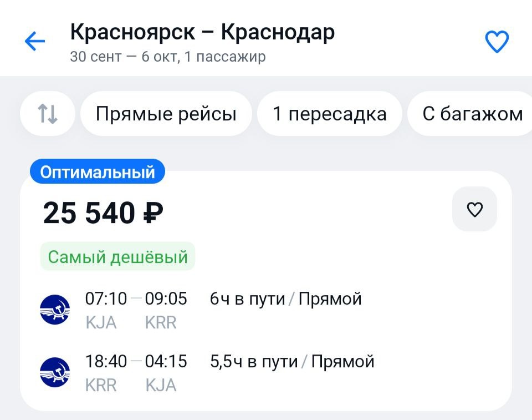Open the ticket price 25 540 ₽
This screenshot has width=532, height=420.
103,213
